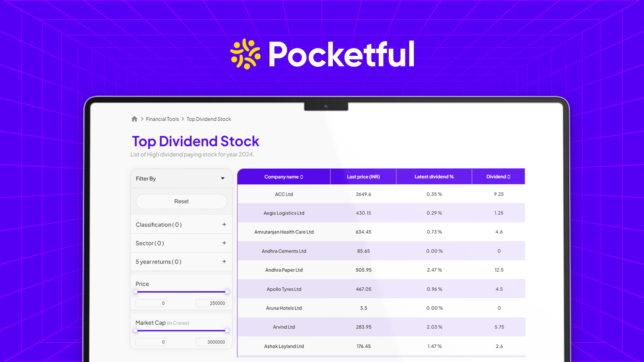This screenshot has width=644, height=362.
Task: Click the Reset filters button
Action: pyautogui.click(x=181, y=201)
